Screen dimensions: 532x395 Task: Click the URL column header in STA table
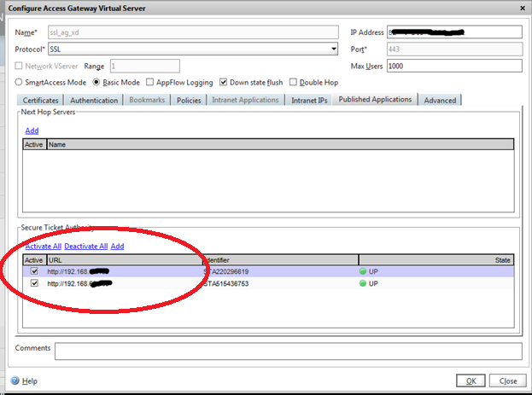[125, 260]
